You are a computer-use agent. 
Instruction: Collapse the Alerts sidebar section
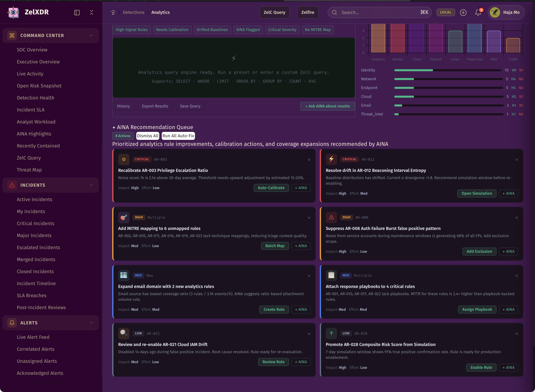pyautogui.click(x=91, y=323)
